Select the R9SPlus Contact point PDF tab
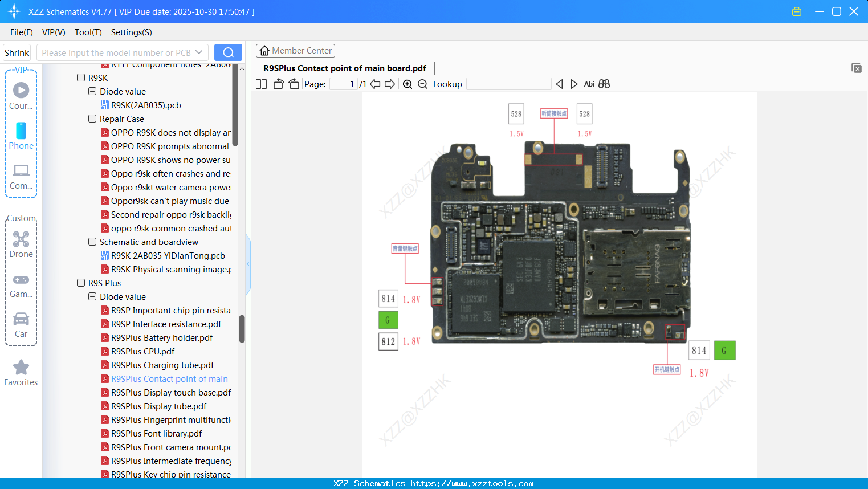The height and width of the screenshot is (489, 868). 344,68
